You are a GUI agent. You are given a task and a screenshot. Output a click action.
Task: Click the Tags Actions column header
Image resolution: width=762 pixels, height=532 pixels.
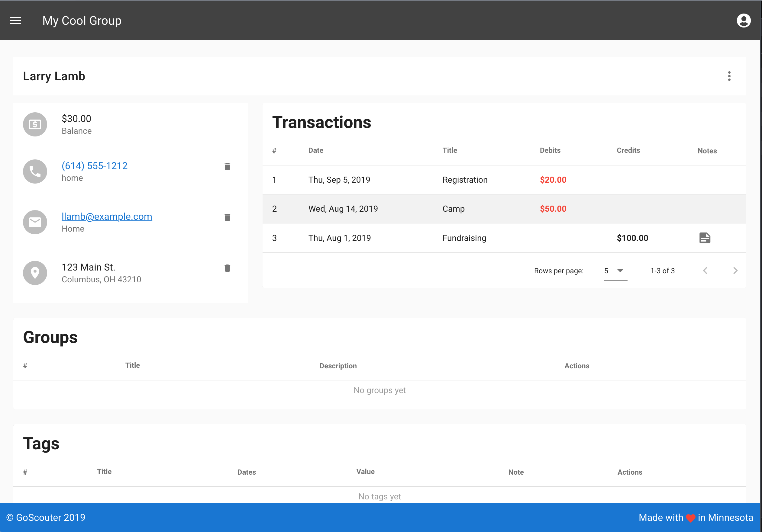[x=630, y=472]
